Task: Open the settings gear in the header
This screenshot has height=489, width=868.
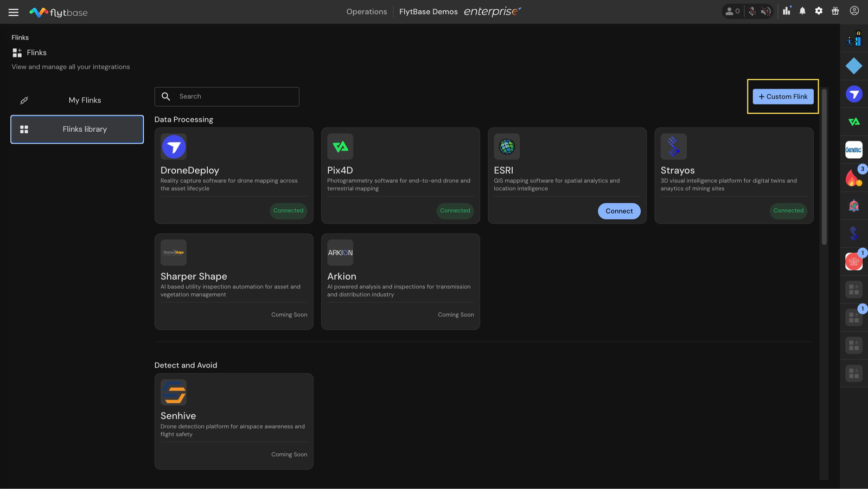Action: click(819, 11)
